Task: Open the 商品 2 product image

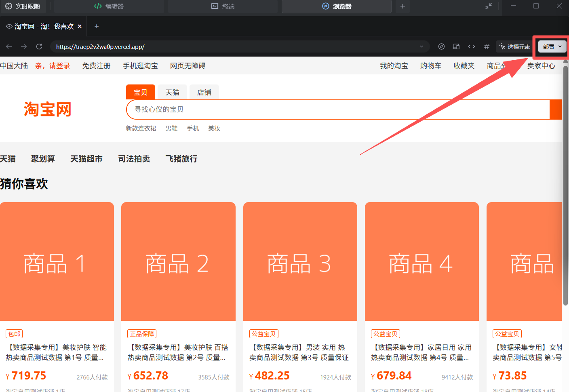Action: 178,261
